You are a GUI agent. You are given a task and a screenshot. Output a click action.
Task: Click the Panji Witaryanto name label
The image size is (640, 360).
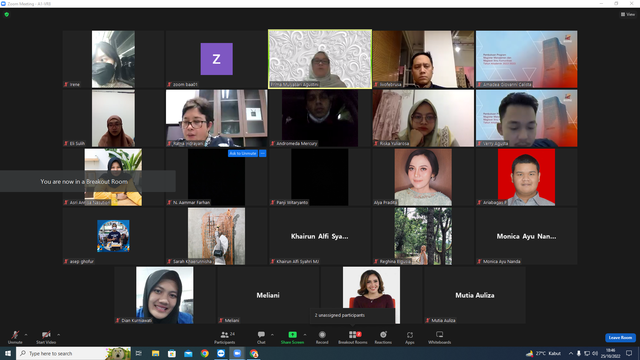[x=292, y=202]
